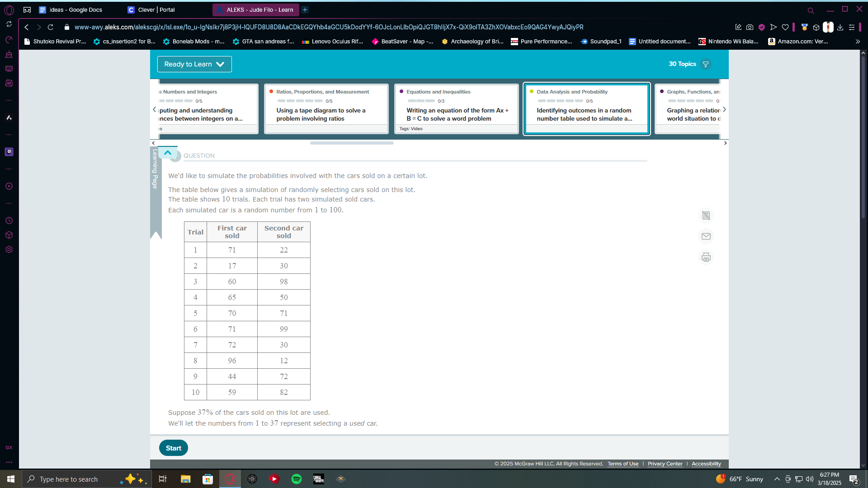868x488 pixels.
Task: Open Spotify from the taskbar
Action: tap(297, 479)
